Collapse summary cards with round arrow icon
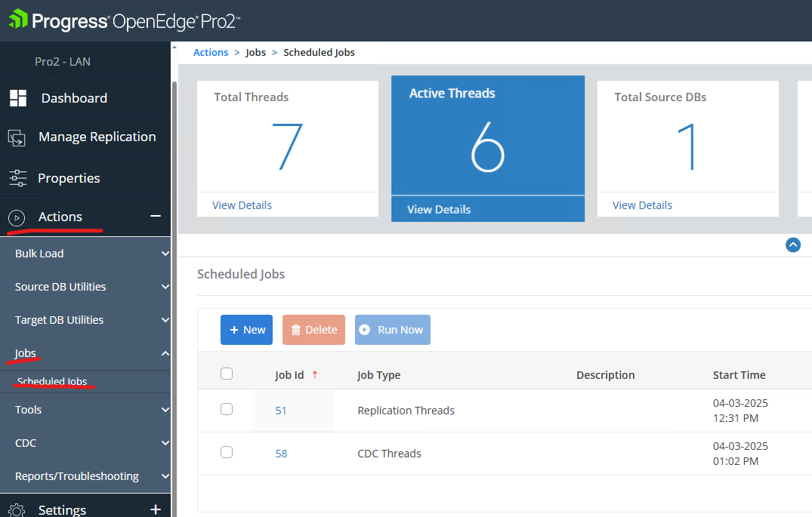 pyautogui.click(x=793, y=245)
